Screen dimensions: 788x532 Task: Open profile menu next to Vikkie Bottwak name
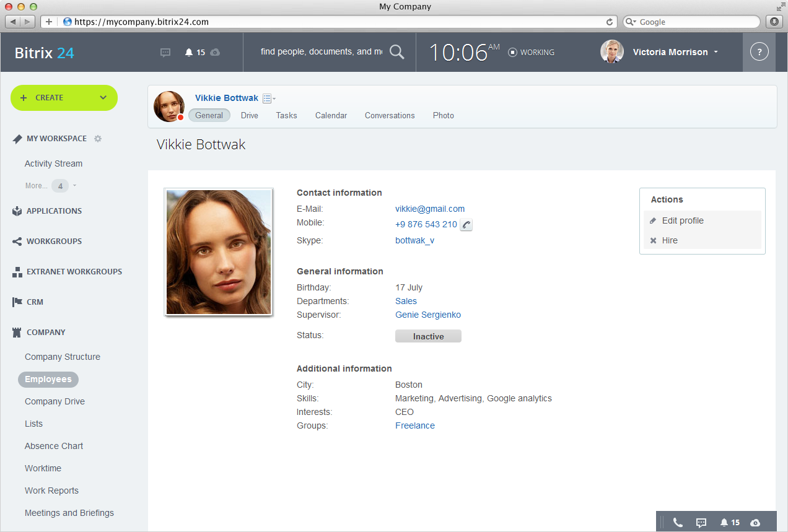[269, 98]
